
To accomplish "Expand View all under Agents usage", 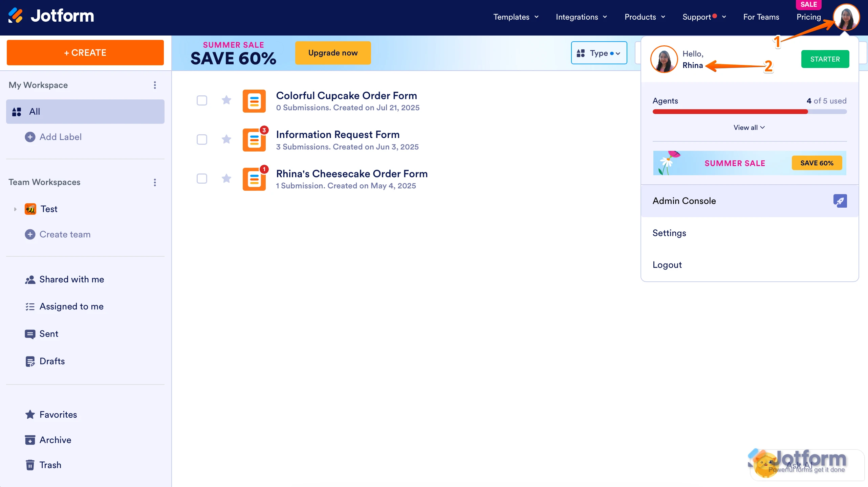I will 749,127.
